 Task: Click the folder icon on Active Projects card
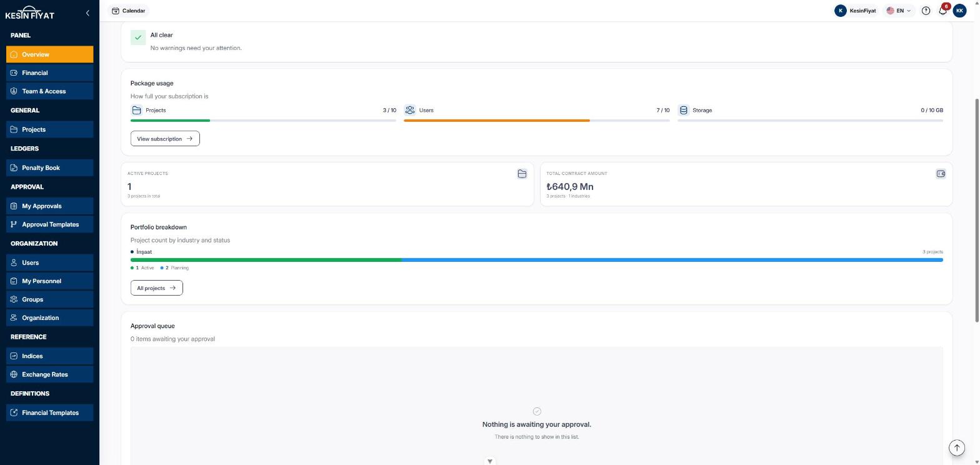[x=522, y=174]
